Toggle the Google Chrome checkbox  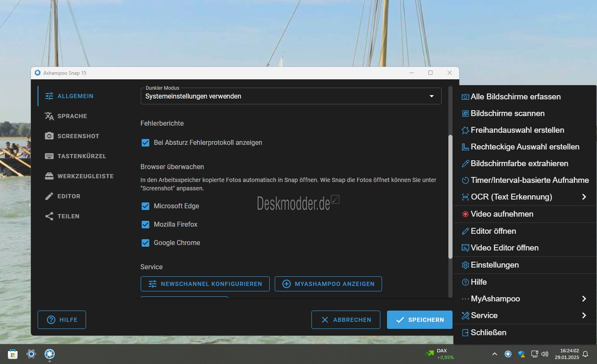click(x=145, y=243)
